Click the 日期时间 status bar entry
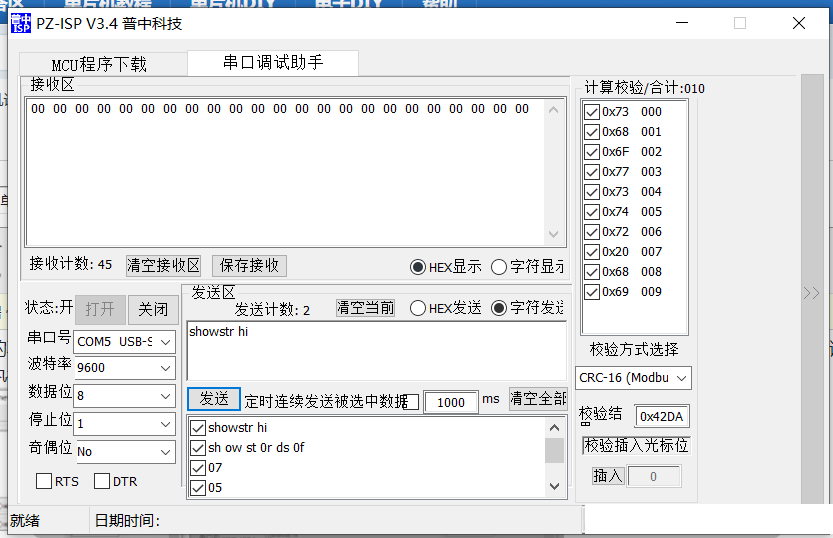This screenshot has height=538, width=833. tap(127, 520)
